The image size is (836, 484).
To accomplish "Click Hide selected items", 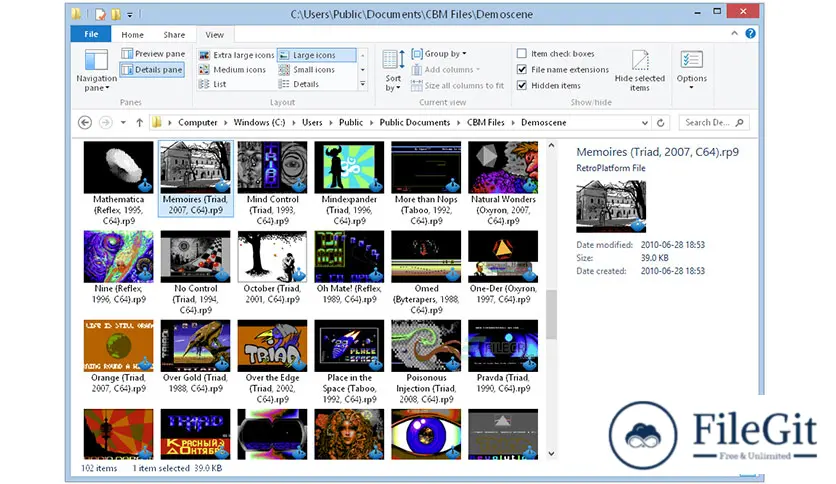I will (640, 70).
